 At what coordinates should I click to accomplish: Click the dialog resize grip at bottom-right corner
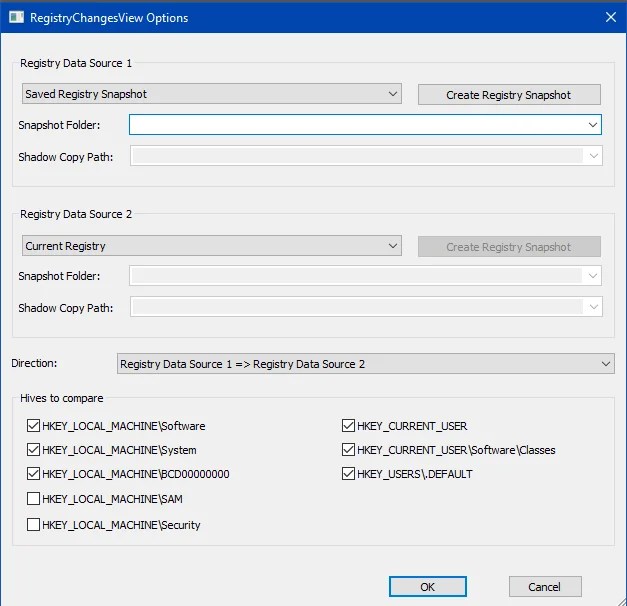[621, 601]
